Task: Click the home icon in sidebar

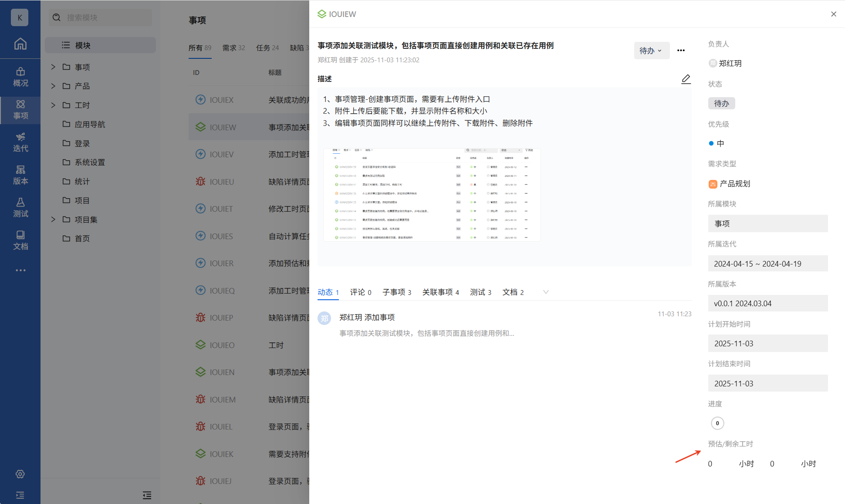Action: [x=20, y=44]
